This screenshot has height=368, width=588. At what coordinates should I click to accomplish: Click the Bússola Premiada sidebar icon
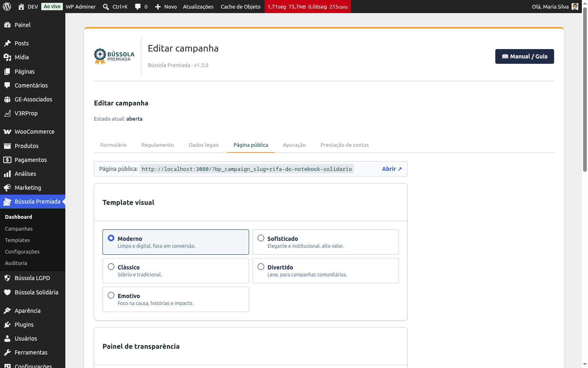[x=7, y=202]
